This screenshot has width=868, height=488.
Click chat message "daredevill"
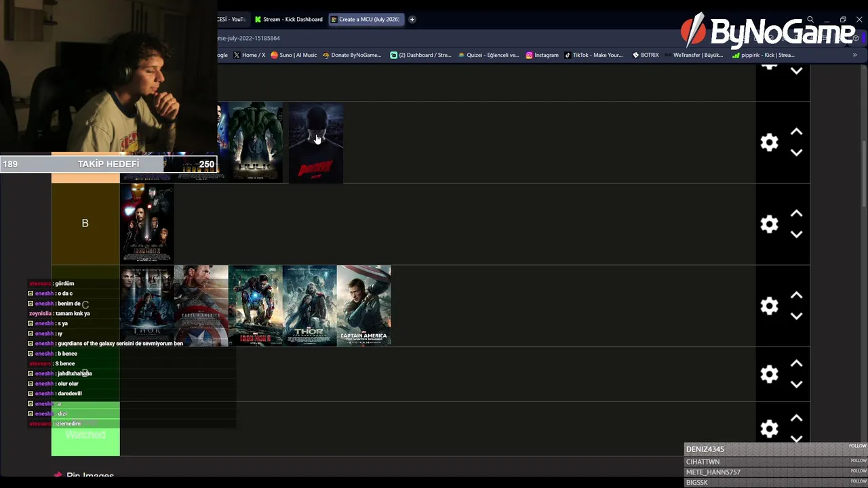pyautogui.click(x=70, y=394)
